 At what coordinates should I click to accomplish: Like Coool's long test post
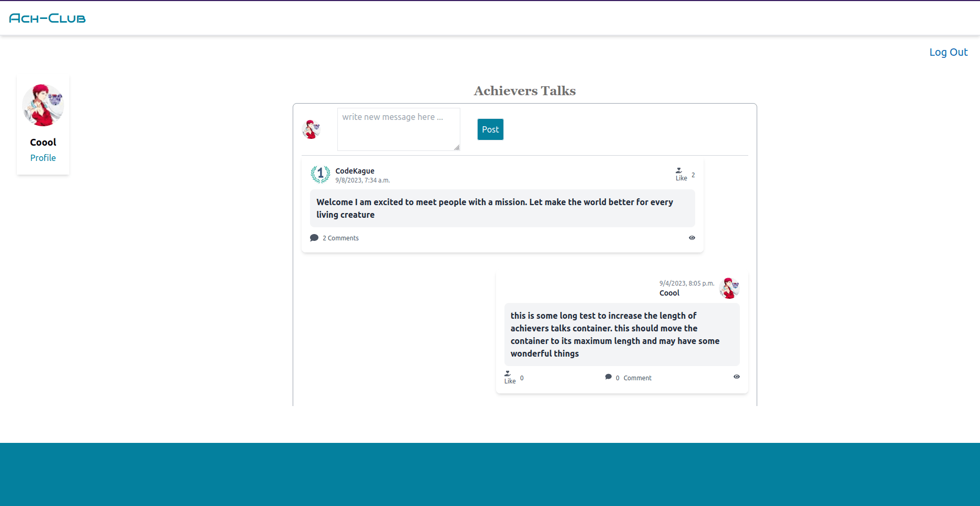[510, 377]
